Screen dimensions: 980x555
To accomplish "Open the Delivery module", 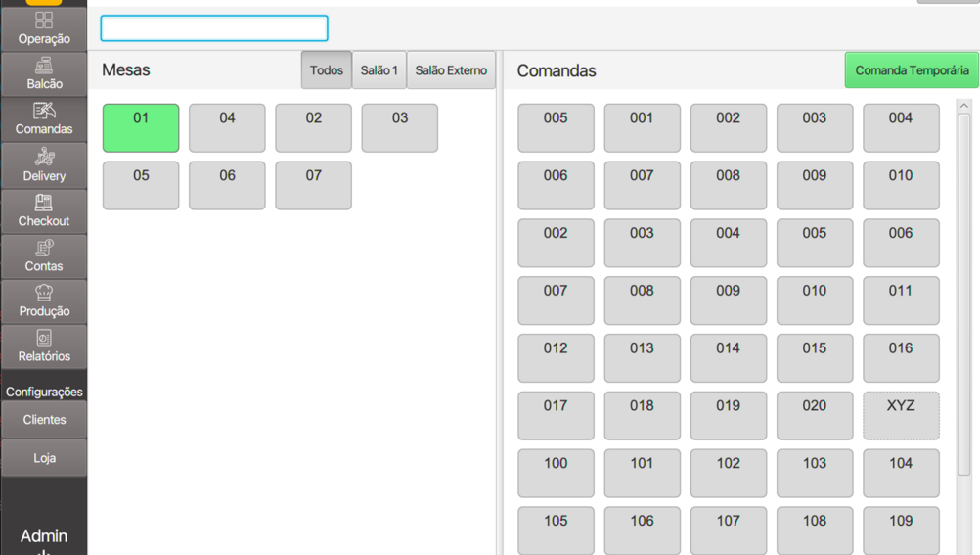I will coord(44,164).
